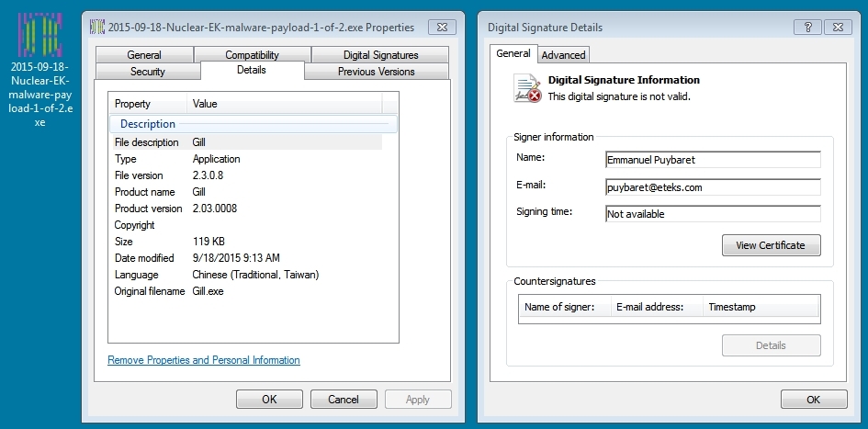This screenshot has width=868, height=429.
Task: Click the signer E-mail field
Action: [x=712, y=186]
